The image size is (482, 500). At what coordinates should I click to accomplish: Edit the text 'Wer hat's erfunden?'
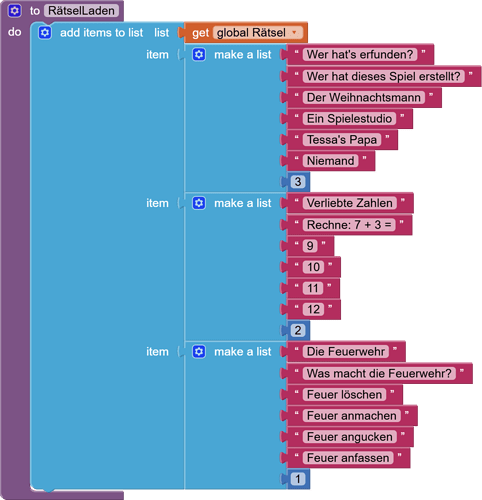(360, 54)
